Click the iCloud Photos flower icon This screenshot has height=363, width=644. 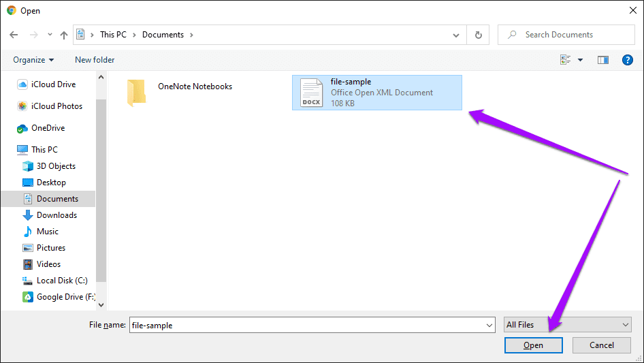pyautogui.click(x=22, y=106)
